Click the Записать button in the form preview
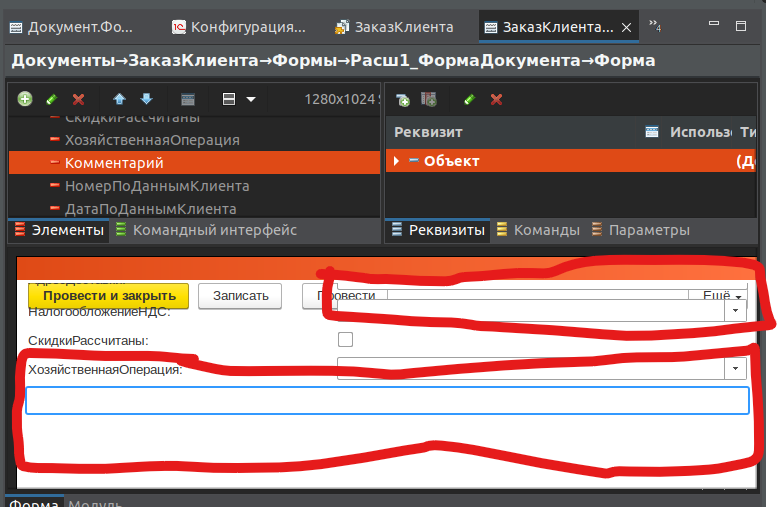779x507 pixels. pos(240,295)
